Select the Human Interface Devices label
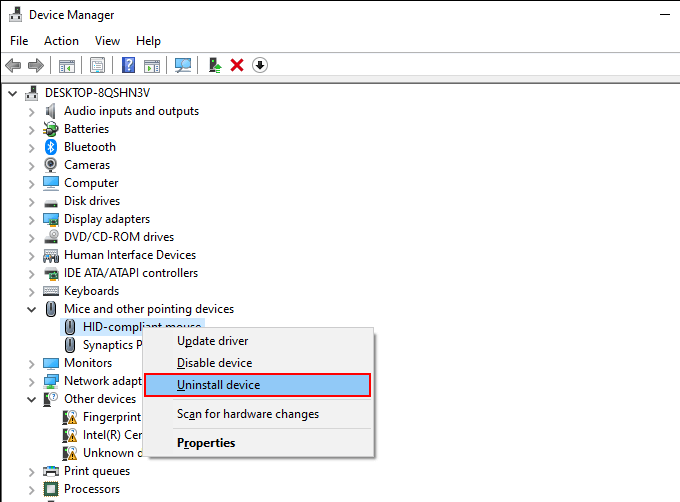The image size is (680, 502). [130, 255]
